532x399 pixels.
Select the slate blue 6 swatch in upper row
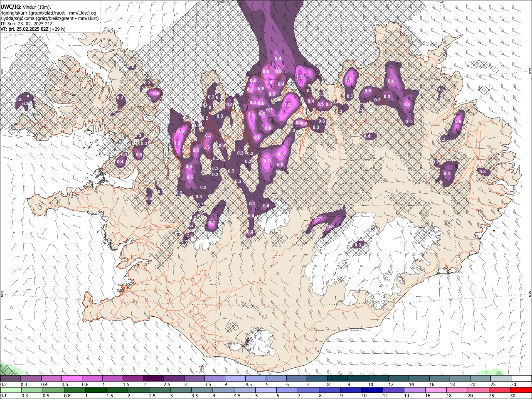coord(297,379)
